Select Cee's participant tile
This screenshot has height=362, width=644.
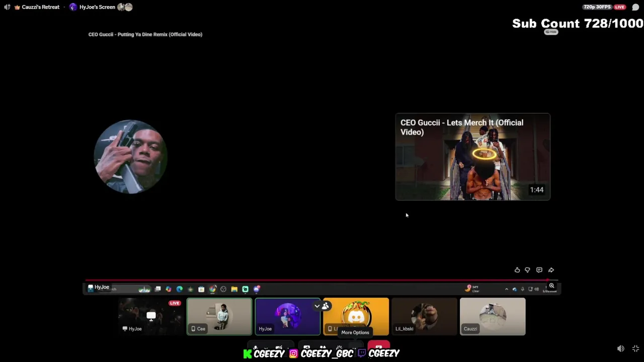[x=219, y=316]
